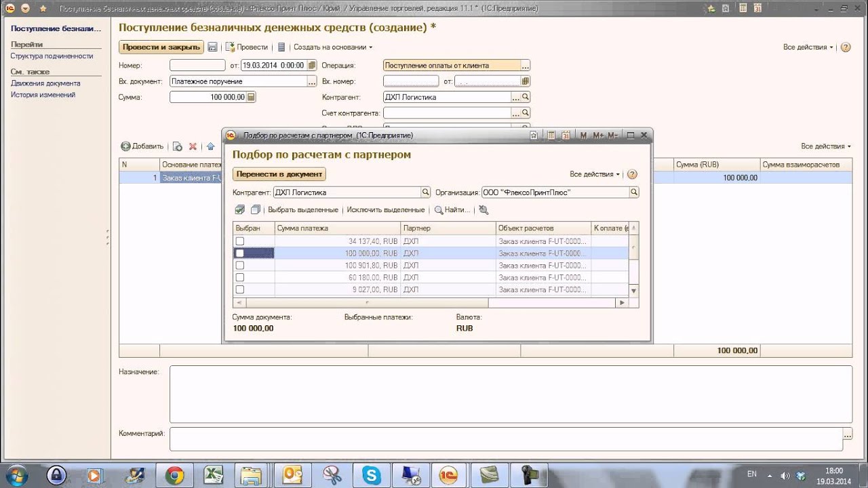
Task: Click ellipsis button at Комментарий field end
Action: pyautogui.click(x=848, y=434)
